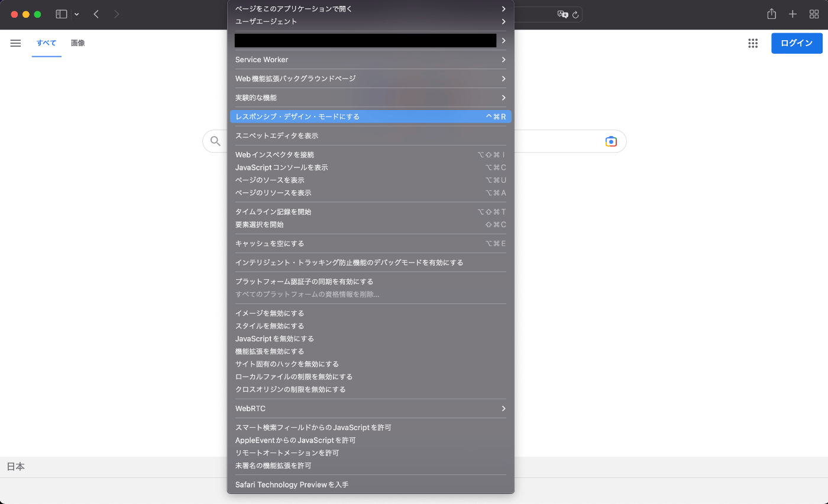Start タイムライン記録を開始

(x=371, y=212)
